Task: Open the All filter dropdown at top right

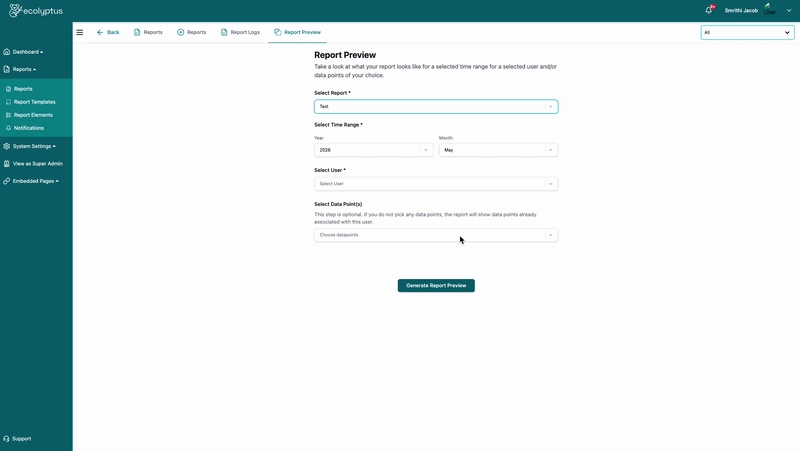Action: pyautogui.click(x=747, y=32)
